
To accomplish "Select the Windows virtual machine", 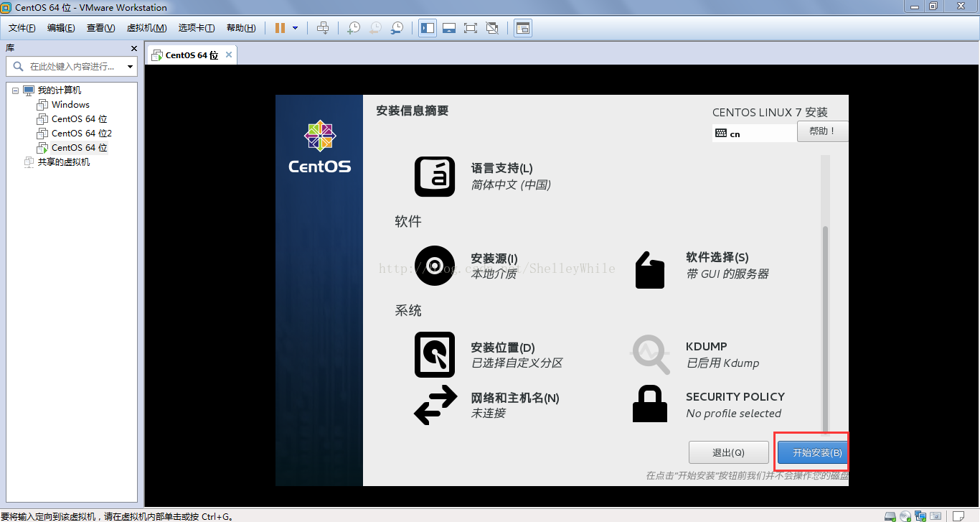I will (x=70, y=105).
